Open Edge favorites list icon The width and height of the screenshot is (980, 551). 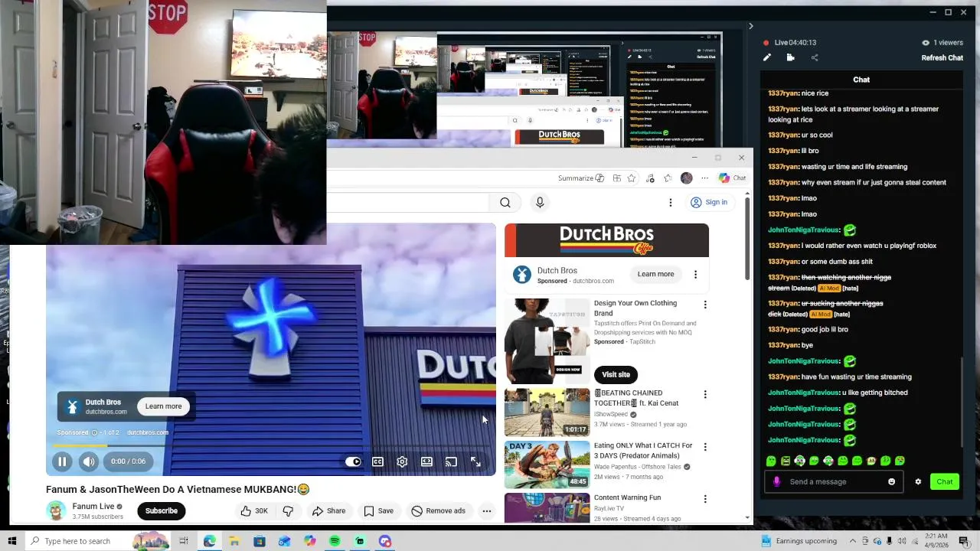(668, 178)
